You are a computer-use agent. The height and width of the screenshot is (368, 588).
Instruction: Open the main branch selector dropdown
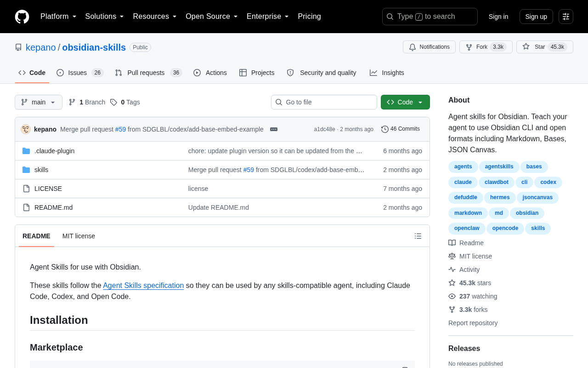39,102
